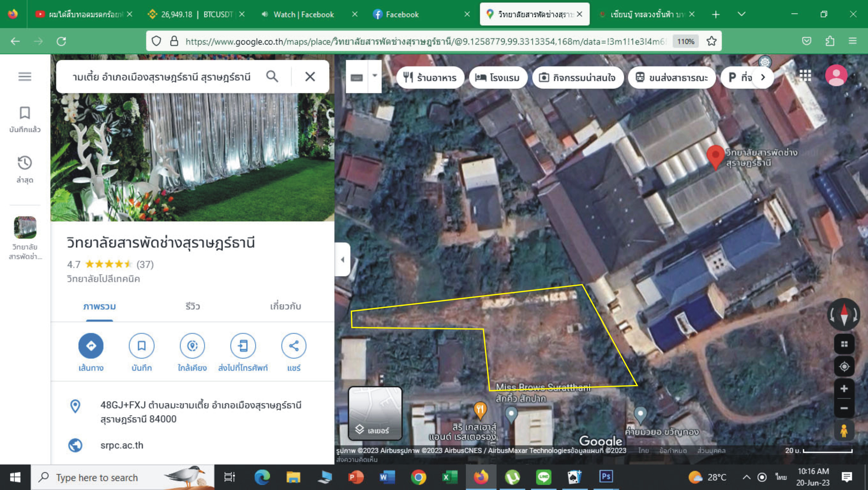Viewport: 868px width, 490px height.
Task: Switch to the รีวิว reviews tab
Action: click(x=192, y=306)
